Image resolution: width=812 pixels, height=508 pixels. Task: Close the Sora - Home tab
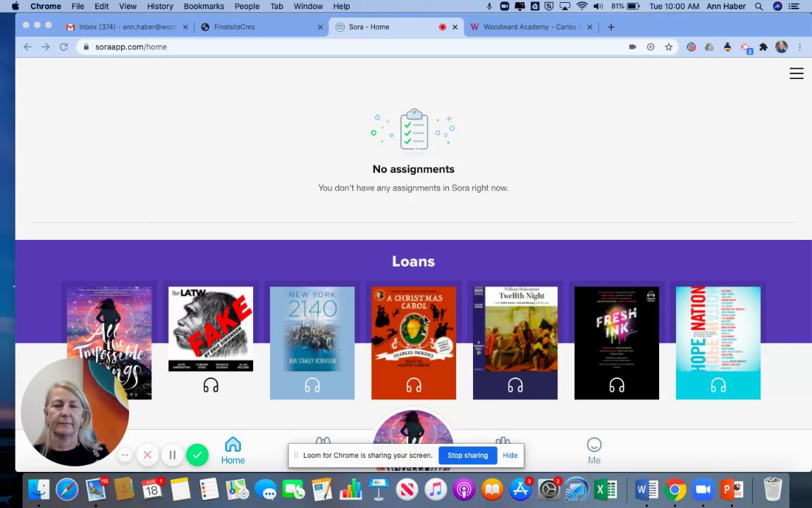coord(455,27)
